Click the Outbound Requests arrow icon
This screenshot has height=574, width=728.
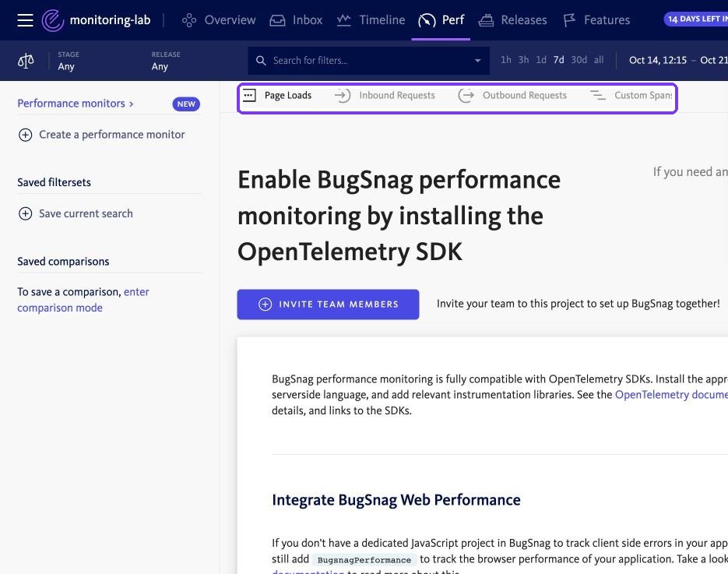[x=466, y=95]
